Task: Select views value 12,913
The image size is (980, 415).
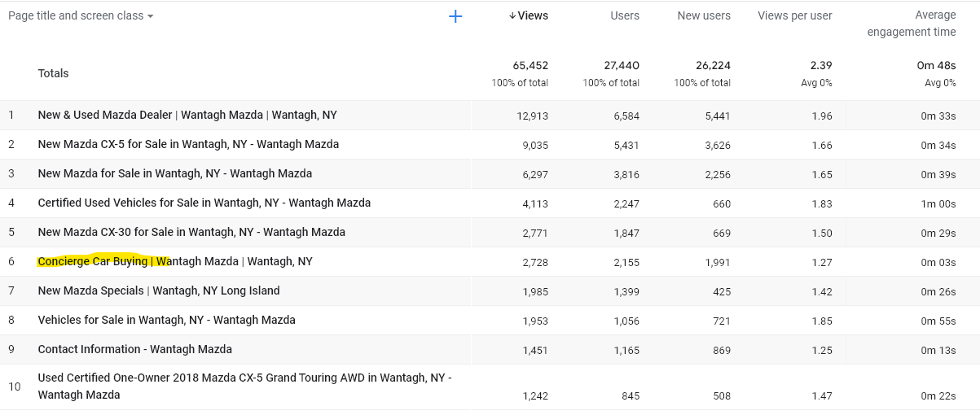Action: (x=533, y=116)
